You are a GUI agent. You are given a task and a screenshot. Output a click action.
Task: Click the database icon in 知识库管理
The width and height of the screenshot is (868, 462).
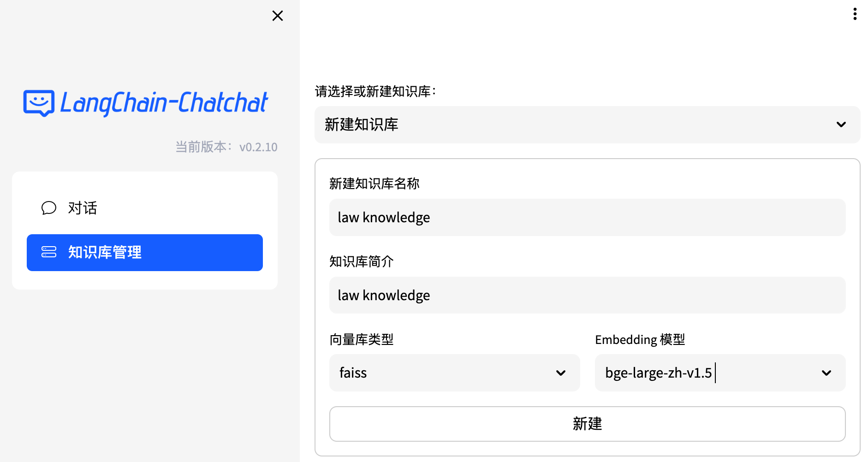point(49,252)
